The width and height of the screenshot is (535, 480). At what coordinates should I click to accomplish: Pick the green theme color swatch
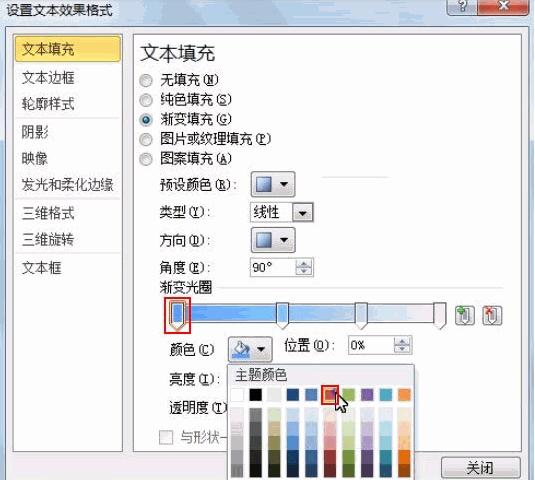[x=348, y=395]
